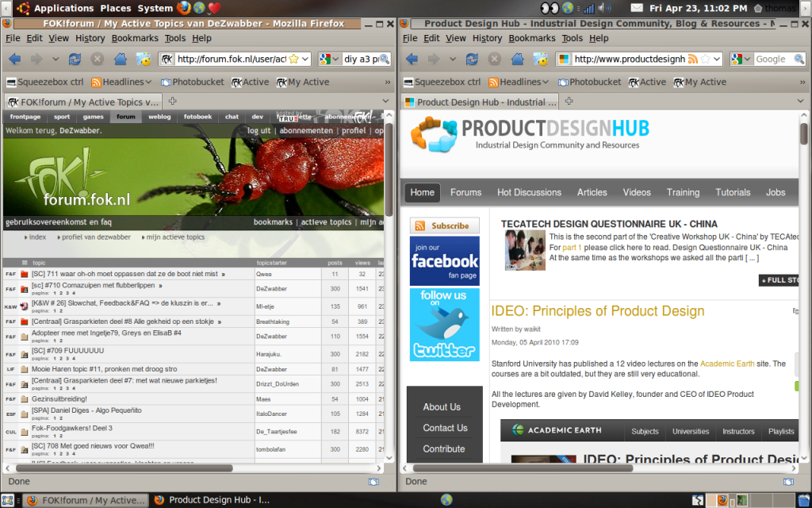This screenshot has height=508, width=812.
Task: Open the Places menu in top panel
Action: (116, 8)
